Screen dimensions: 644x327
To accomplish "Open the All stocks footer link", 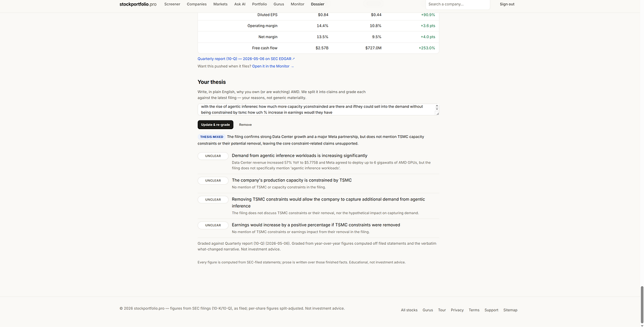I will (x=409, y=310).
